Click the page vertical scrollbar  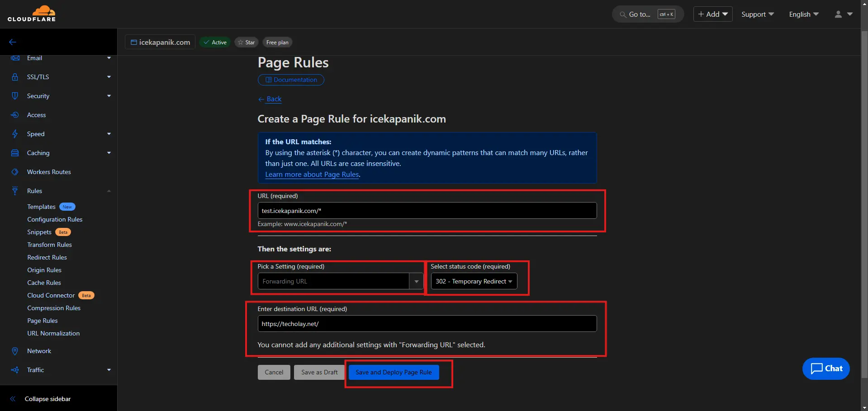coord(864,203)
